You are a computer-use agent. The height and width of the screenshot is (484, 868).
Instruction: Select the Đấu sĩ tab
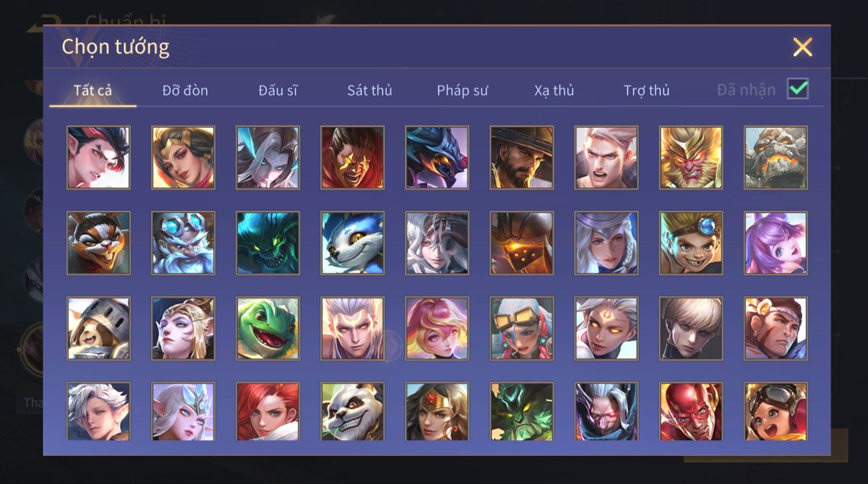coord(277,90)
